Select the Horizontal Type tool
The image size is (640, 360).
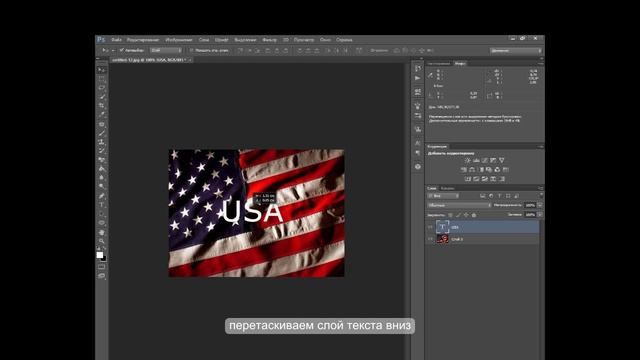coord(101,205)
